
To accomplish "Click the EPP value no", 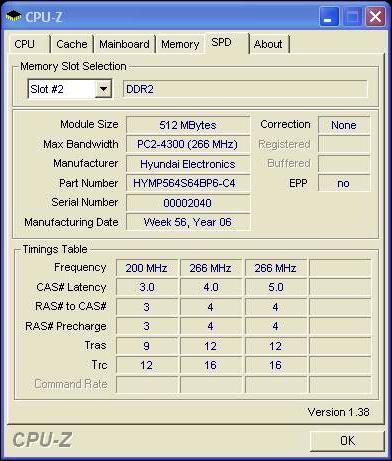I will coord(344,183).
